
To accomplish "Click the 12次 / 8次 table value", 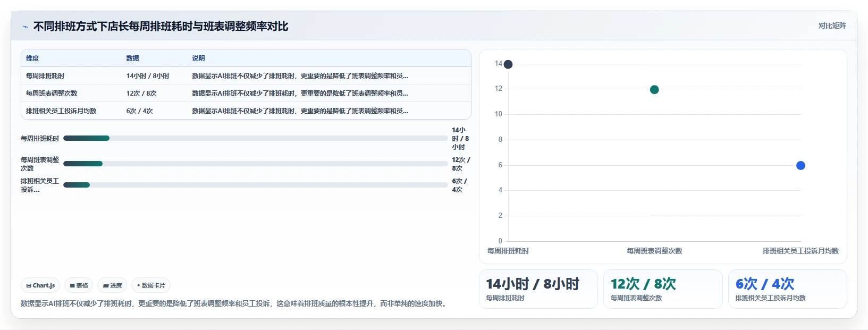I will (141, 94).
